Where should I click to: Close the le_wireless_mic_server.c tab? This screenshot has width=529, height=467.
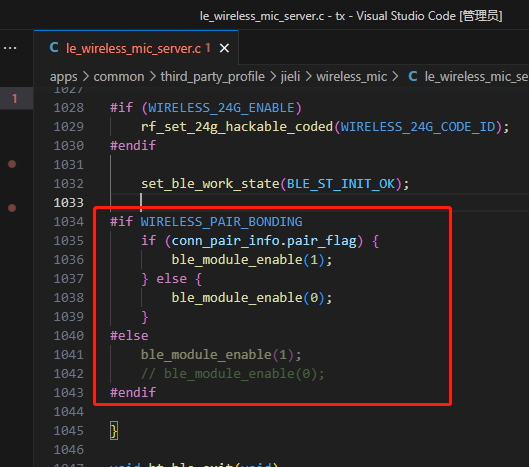224,48
